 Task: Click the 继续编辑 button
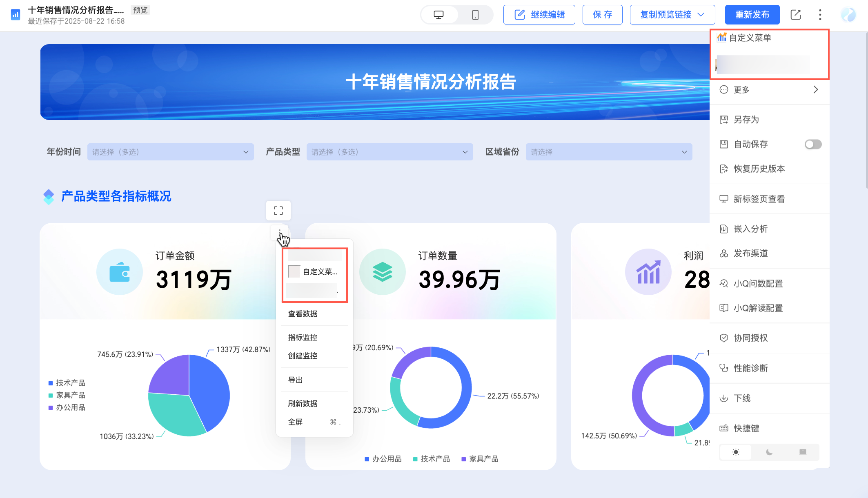coord(539,15)
